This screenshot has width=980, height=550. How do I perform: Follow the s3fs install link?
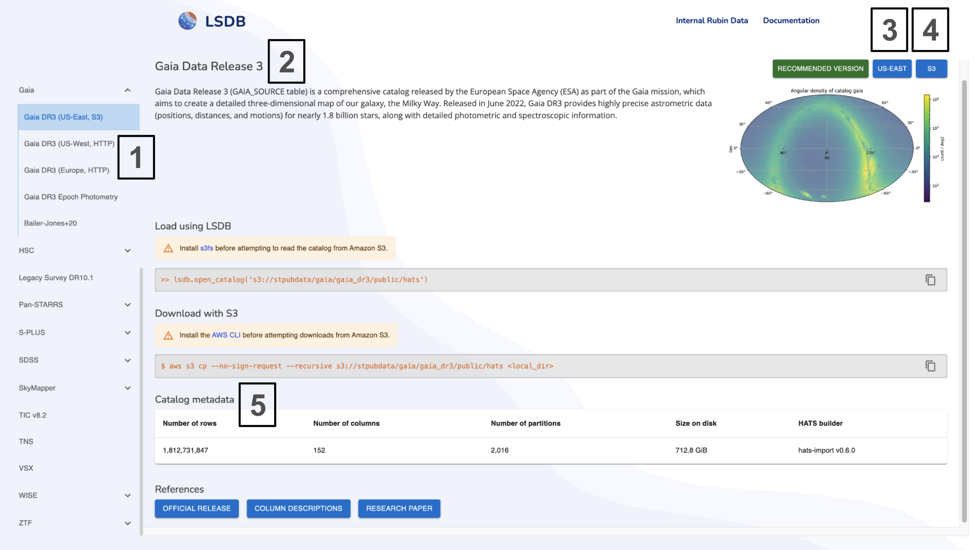pos(206,248)
